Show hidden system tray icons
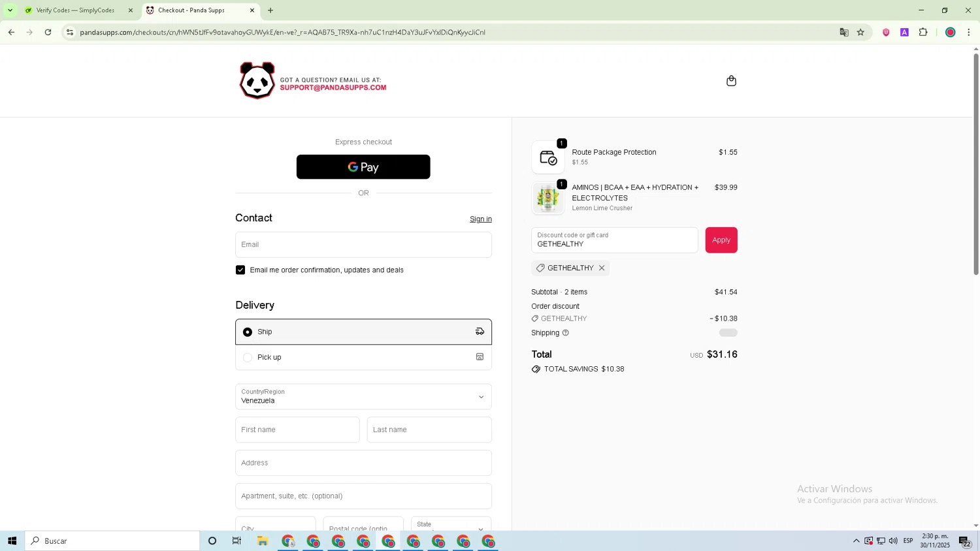Viewport: 980px width, 551px height. tap(856, 541)
